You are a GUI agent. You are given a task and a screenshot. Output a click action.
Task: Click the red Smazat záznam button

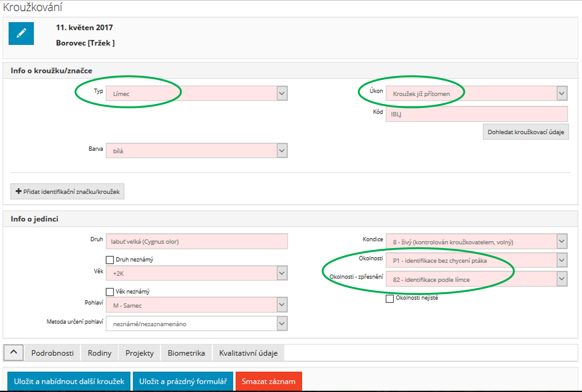[268, 381]
